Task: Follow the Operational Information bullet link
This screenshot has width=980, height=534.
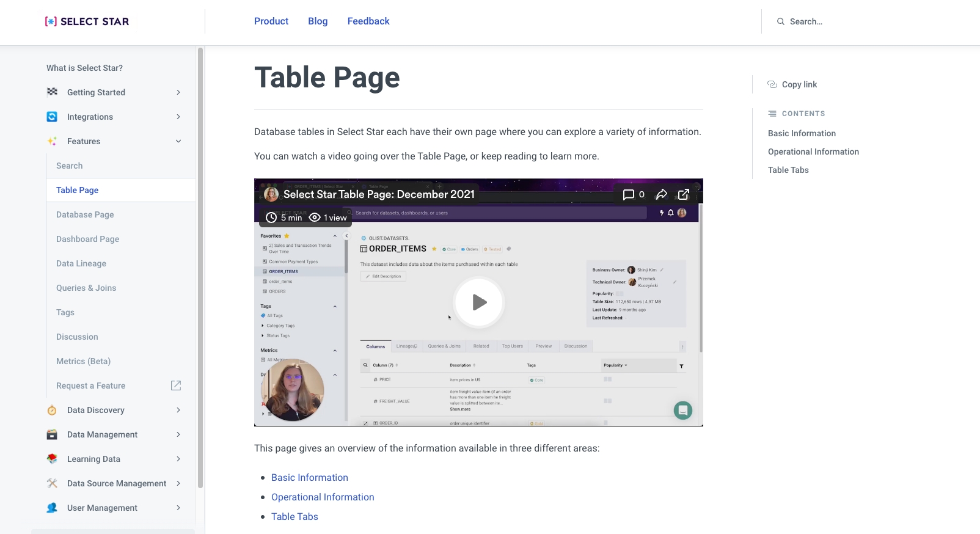Action: (323, 497)
